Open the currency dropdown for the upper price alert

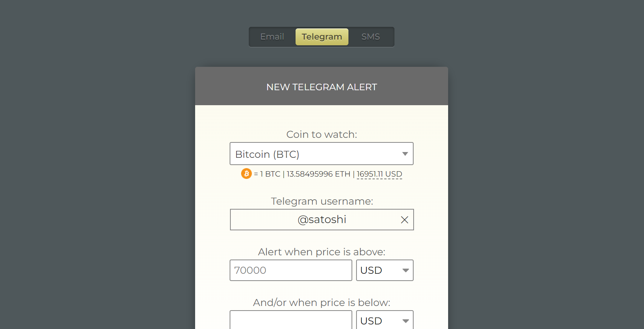pyautogui.click(x=384, y=270)
